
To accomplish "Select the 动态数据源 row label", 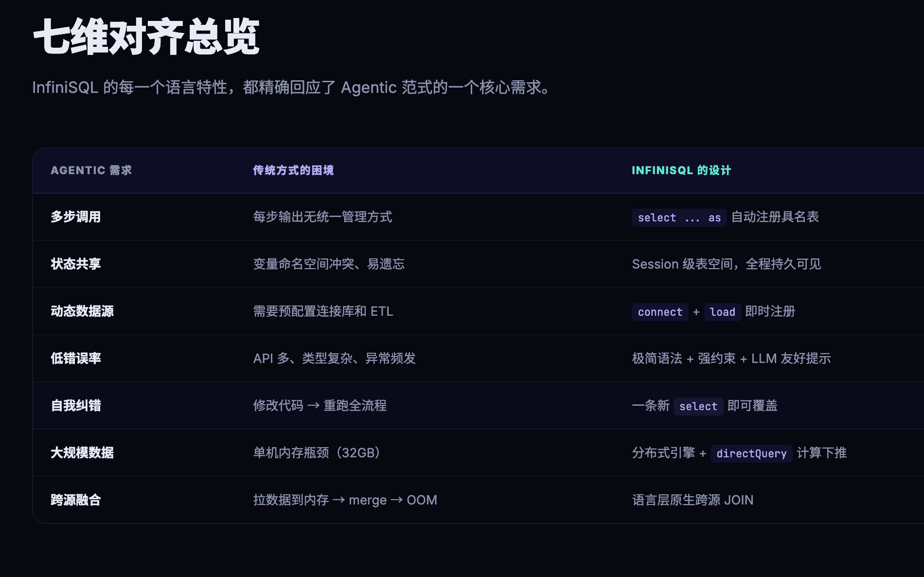I will (82, 311).
